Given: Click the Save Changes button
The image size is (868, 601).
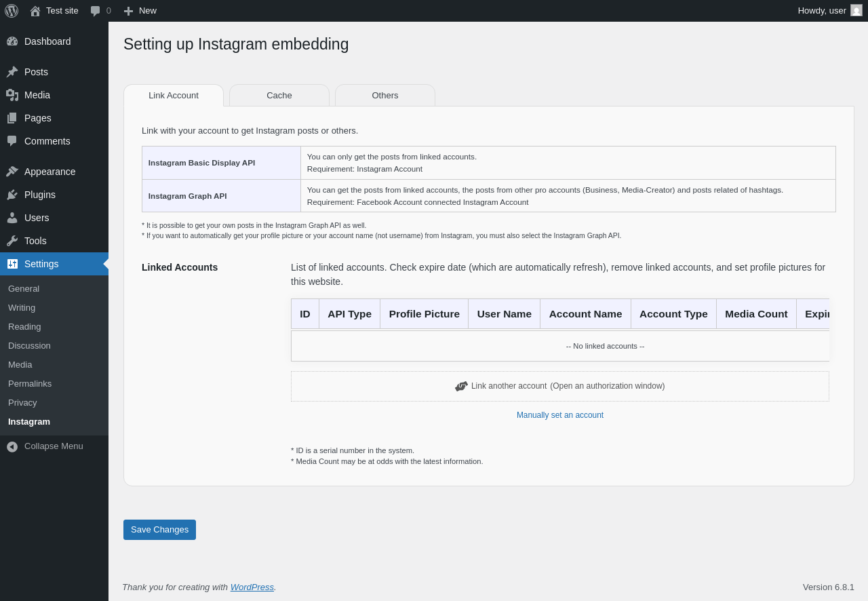Looking at the screenshot, I should point(159,530).
